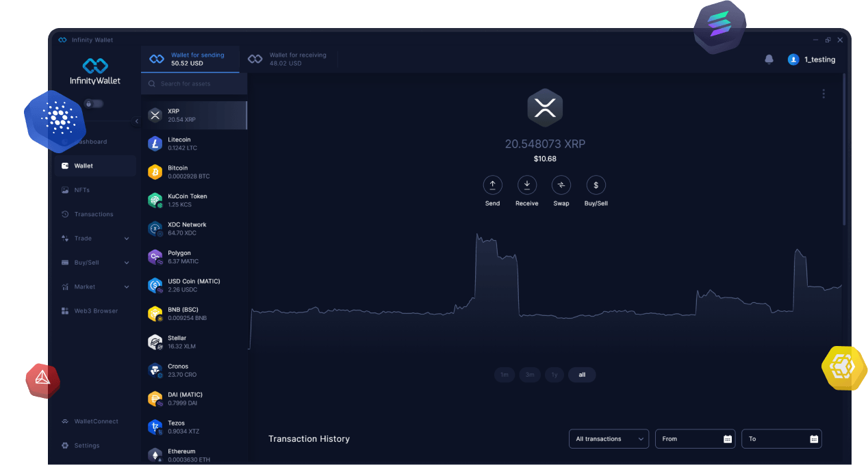Click the Litecoin coin icon
Image resolution: width=868 pixels, height=465 pixels.
pos(155,144)
